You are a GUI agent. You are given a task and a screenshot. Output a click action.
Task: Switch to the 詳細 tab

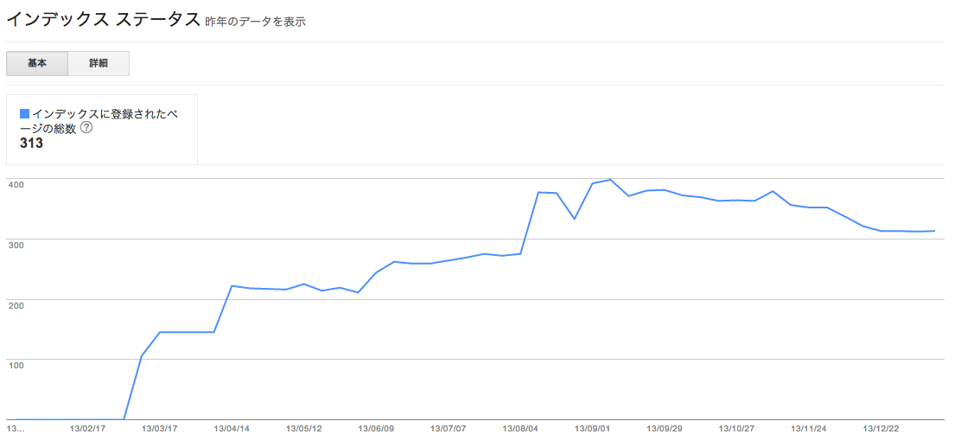(99, 64)
